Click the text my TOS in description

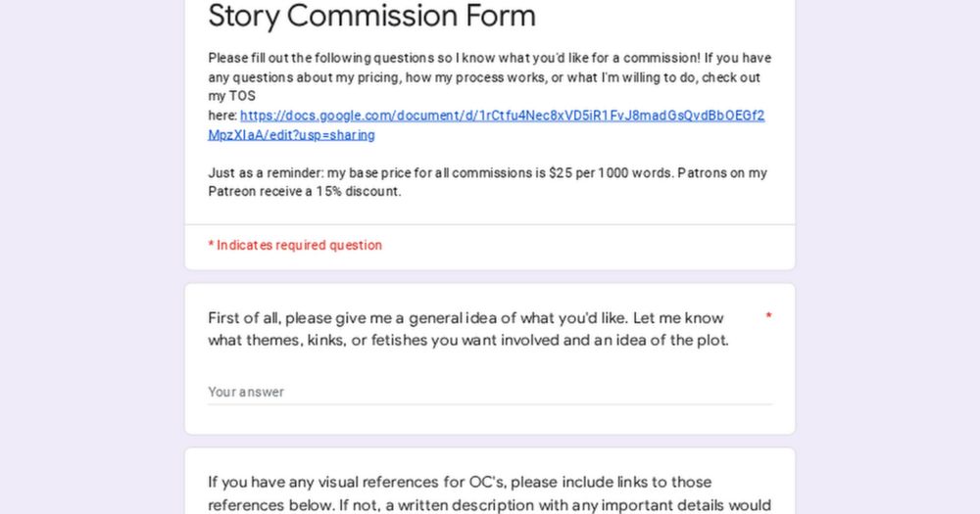click(232, 96)
